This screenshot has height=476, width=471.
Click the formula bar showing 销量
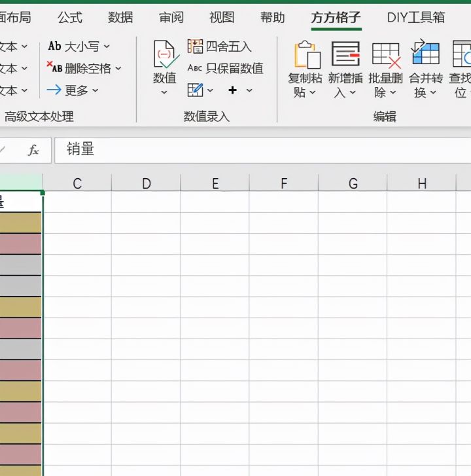click(x=262, y=150)
